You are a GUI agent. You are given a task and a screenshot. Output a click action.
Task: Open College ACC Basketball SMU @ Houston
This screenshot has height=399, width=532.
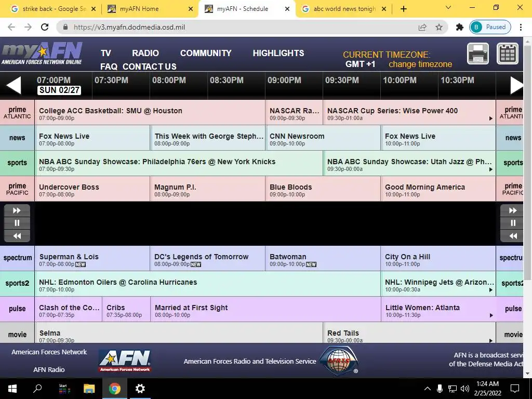(x=150, y=112)
